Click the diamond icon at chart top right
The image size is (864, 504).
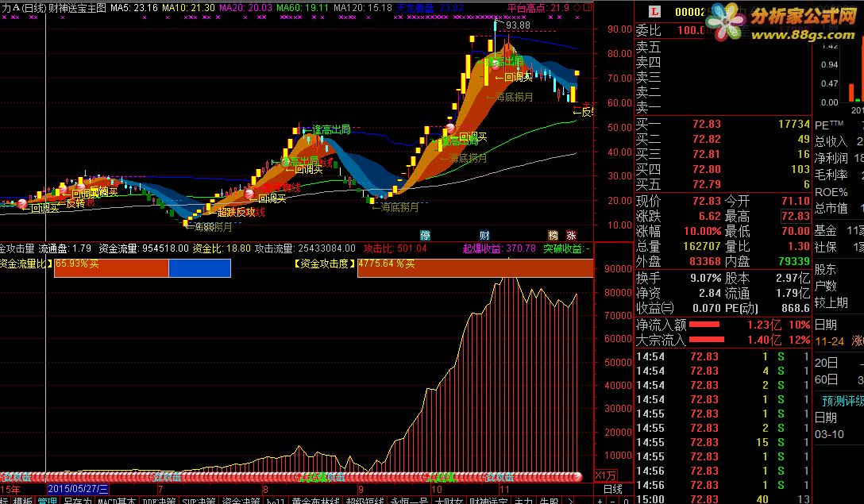pyautogui.click(x=577, y=8)
